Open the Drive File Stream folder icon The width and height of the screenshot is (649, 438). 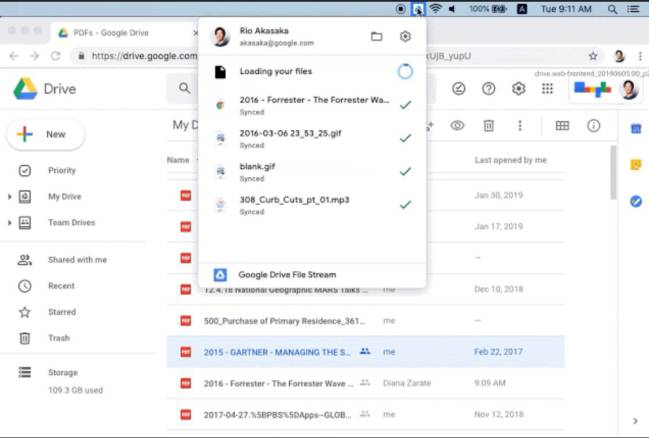click(x=376, y=36)
